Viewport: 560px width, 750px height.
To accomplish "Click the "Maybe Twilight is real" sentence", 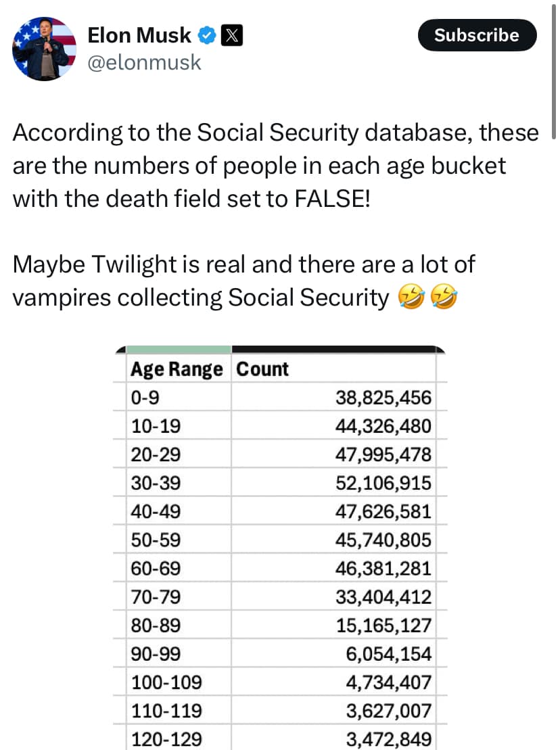I will tap(243, 264).
